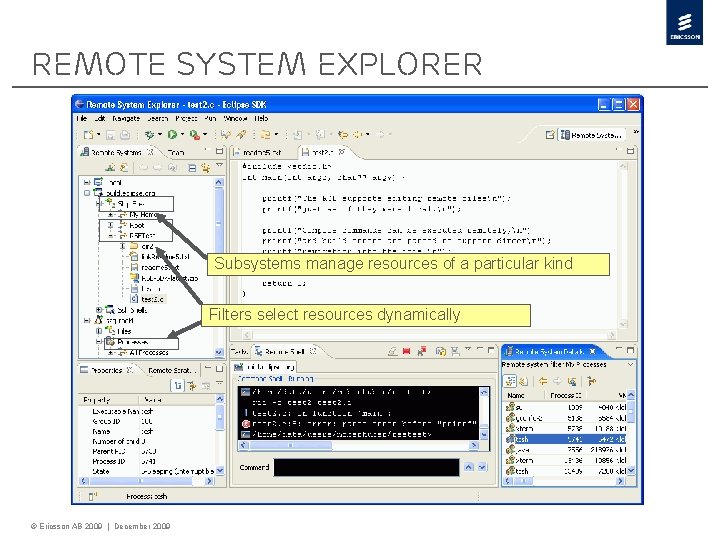
Task: Open the Window menu
Action: pos(236,118)
